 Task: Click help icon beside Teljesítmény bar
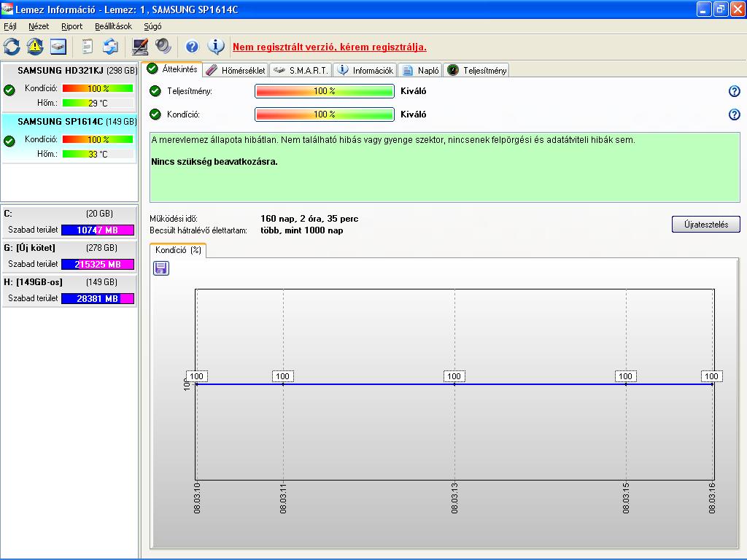(x=734, y=91)
